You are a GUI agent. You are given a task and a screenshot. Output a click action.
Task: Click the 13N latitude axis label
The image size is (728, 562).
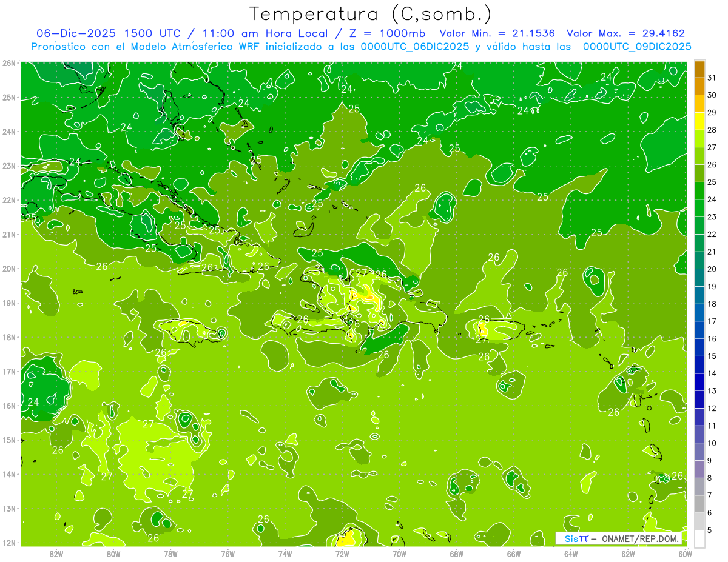tap(8, 508)
